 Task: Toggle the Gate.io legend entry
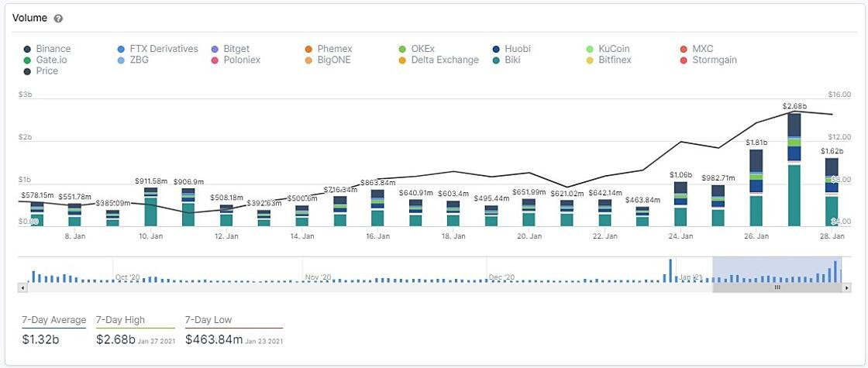pos(45,60)
